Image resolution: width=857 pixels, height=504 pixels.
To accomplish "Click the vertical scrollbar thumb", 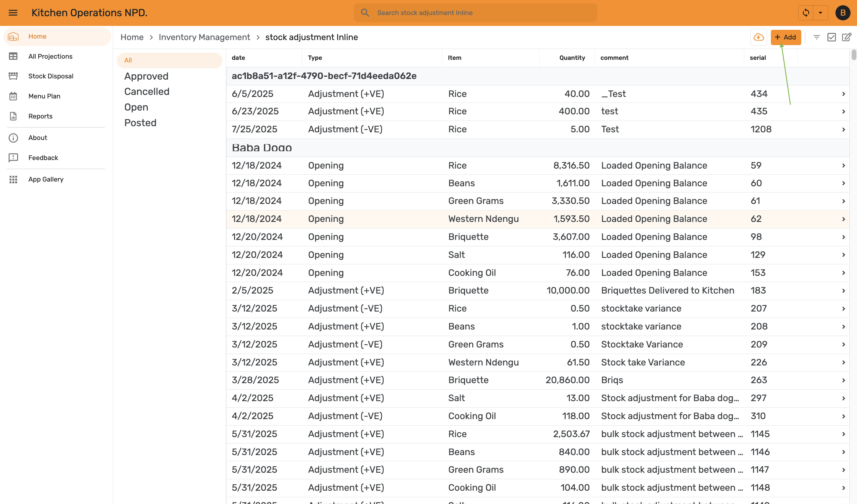I will (853, 55).
